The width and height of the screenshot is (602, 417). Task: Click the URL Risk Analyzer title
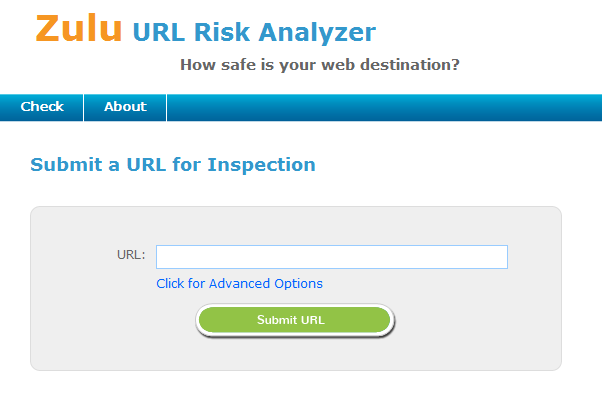253,32
